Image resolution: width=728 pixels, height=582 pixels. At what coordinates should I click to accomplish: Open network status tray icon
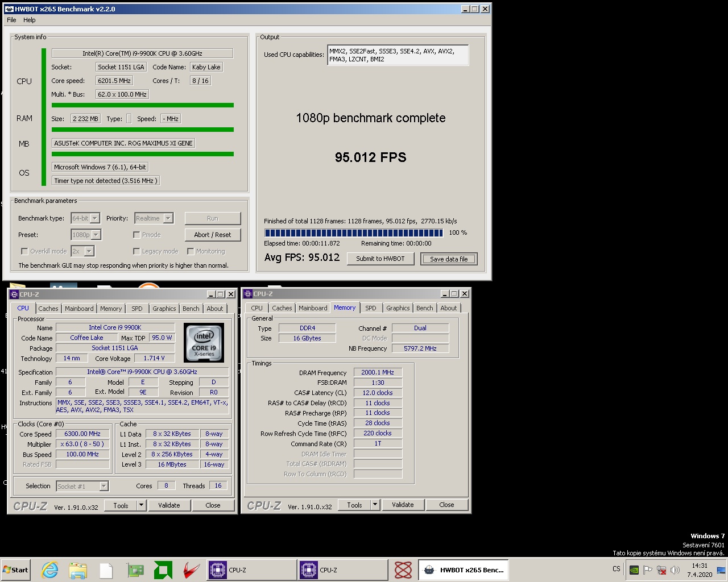[661, 569]
